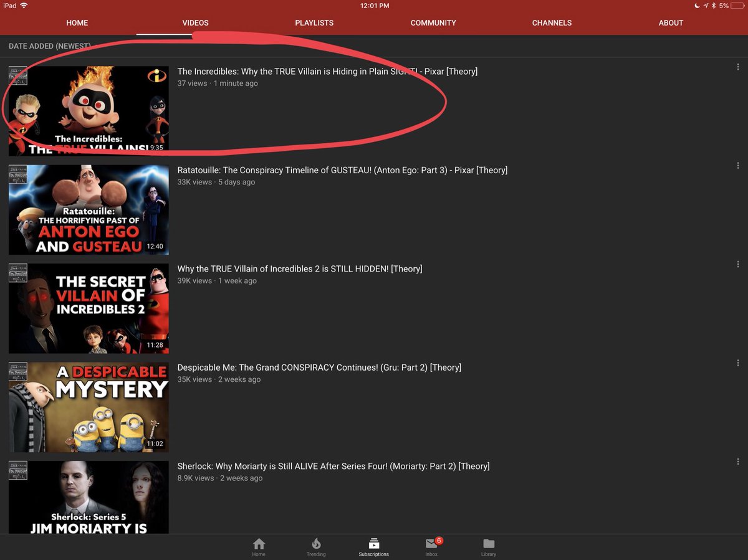
Task: Open the CHANNELS tab
Action: (552, 23)
